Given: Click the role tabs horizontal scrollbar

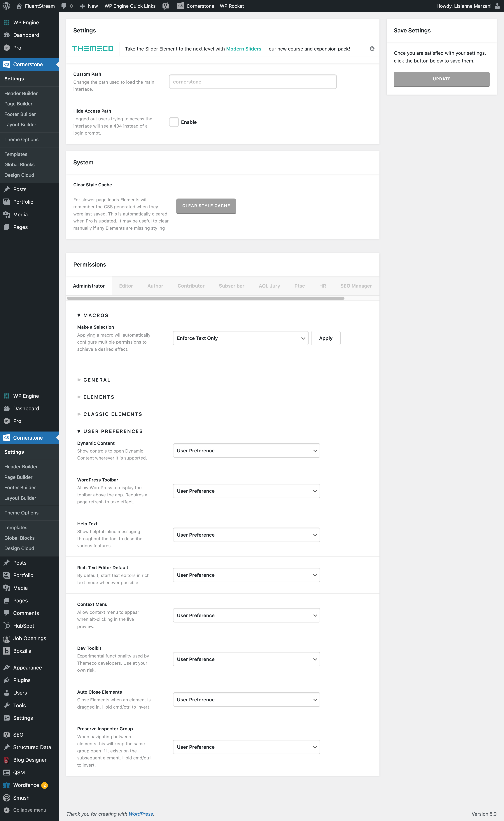Looking at the screenshot, I should tap(205, 298).
